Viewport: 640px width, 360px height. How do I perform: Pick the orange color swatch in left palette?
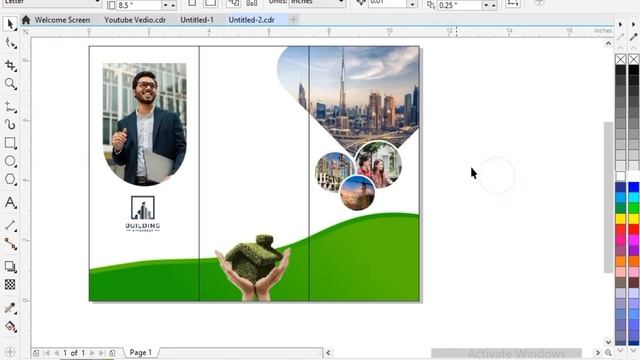(620, 261)
